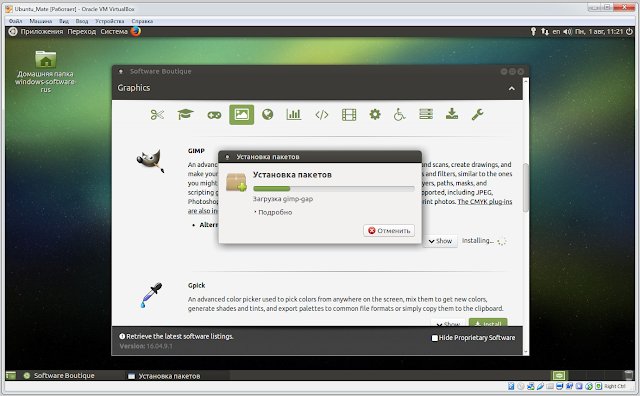The height and width of the screenshot is (396, 640).
Task: Click the show desktop icon in bottom panel
Action: click(11, 375)
